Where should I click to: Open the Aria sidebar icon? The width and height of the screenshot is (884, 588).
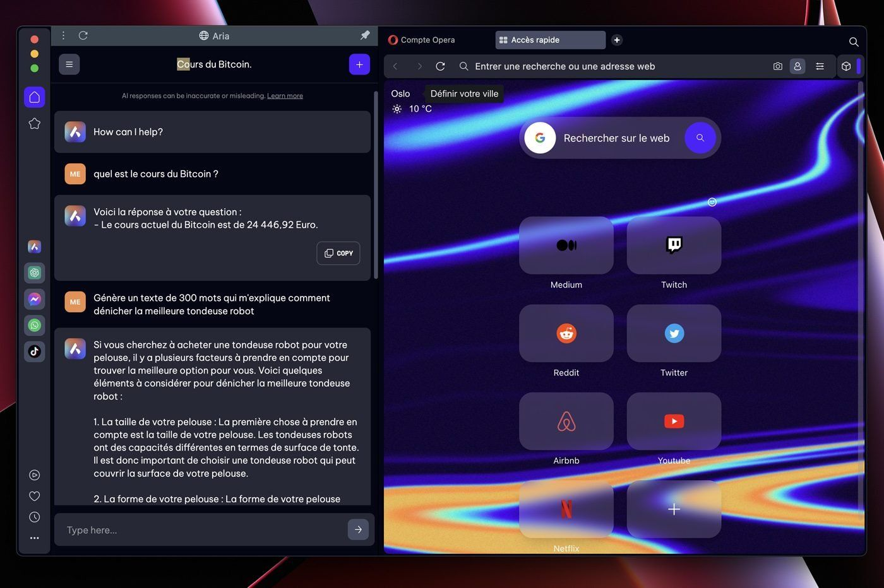pyautogui.click(x=35, y=247)
